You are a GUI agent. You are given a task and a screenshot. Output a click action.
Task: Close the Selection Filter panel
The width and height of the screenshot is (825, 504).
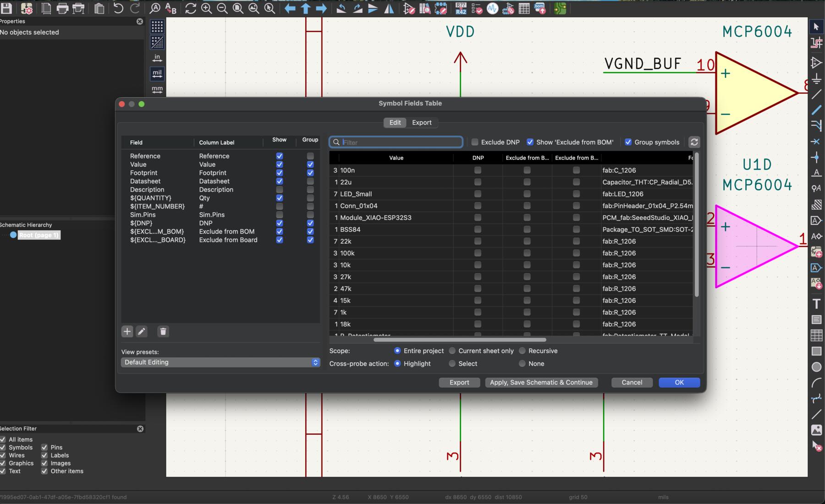tap(140, 429)
